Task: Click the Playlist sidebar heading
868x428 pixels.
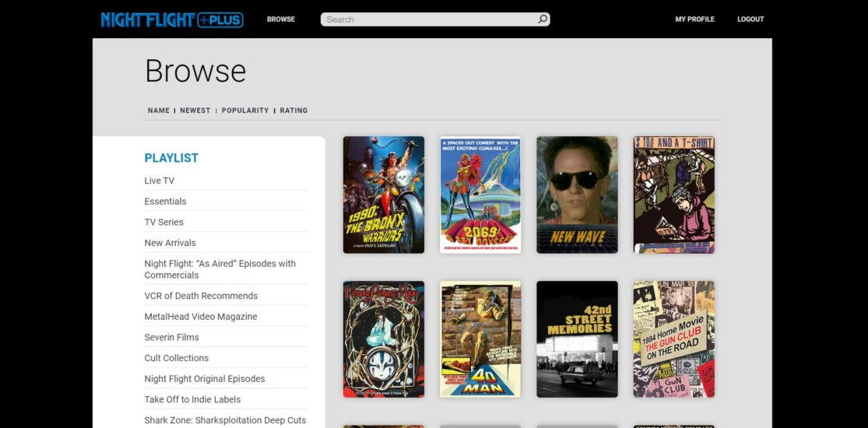Action: coord(171,158)
